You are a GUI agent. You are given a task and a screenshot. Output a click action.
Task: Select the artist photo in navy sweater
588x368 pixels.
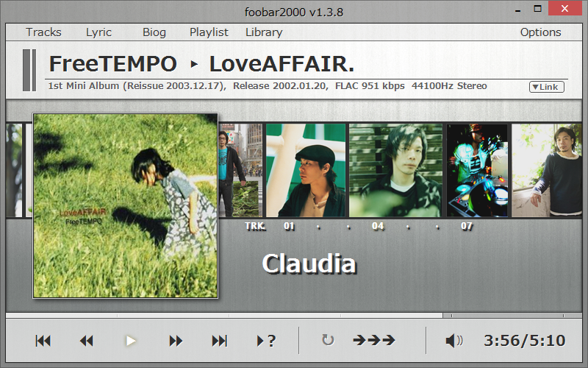pyautogui.click(x=547, y=171)
